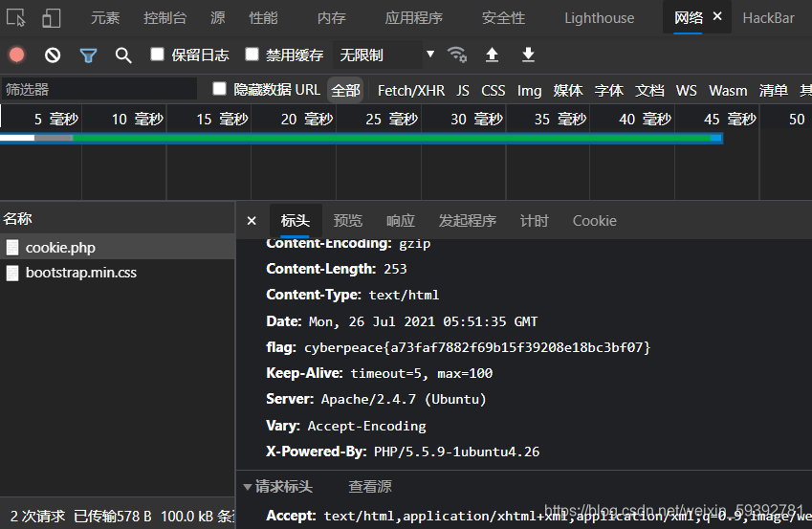Click X-Powered-By PHP version value
The image size is (812, 529).
456,452
